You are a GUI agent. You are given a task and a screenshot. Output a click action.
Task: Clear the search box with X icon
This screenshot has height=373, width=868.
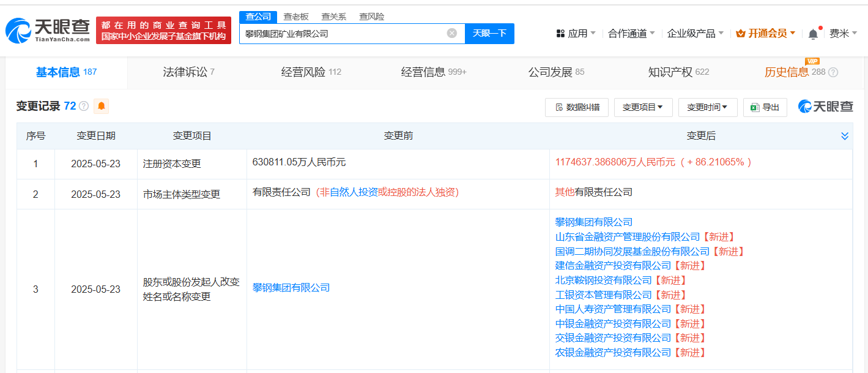452,33
